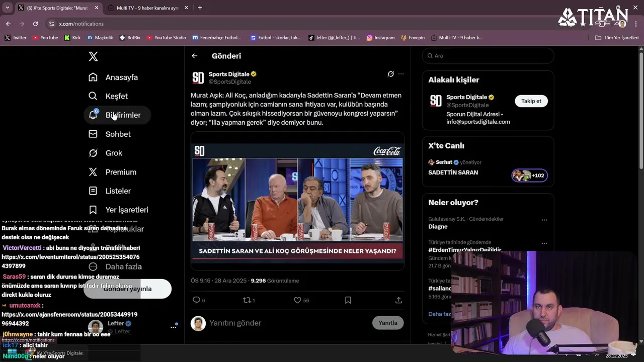Open BotRix bookmark
This screenshot has width=644, height=362.
[x=130, y=38]
